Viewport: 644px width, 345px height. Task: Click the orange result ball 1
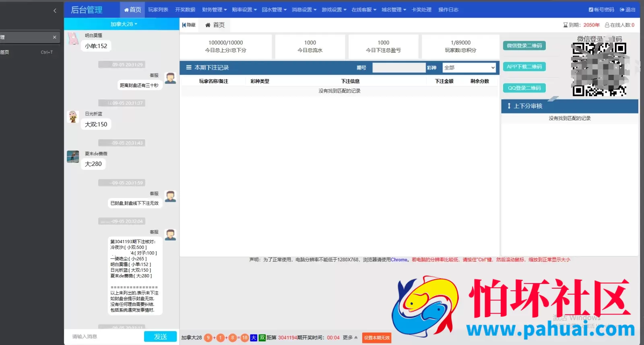[220, 338]
